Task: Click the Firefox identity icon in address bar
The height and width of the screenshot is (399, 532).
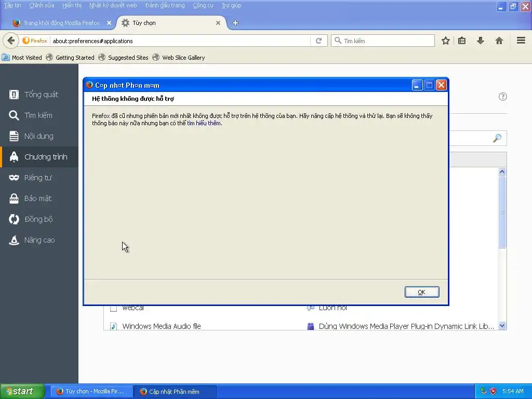Action: [x=35, y=41]
